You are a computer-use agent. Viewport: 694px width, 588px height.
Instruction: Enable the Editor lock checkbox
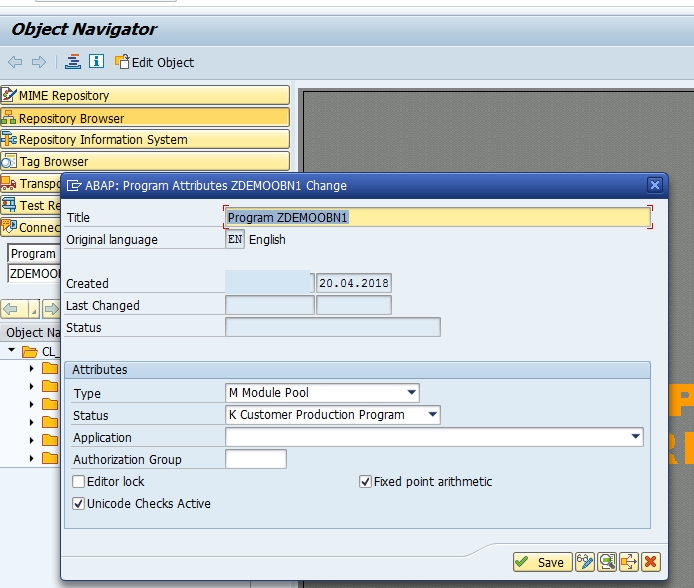78,481
